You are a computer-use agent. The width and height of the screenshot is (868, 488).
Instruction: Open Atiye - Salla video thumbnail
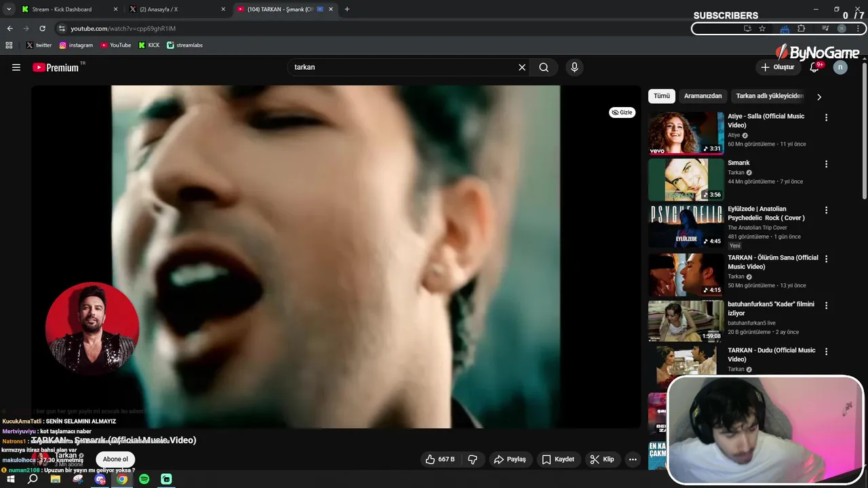click(686, 134)
